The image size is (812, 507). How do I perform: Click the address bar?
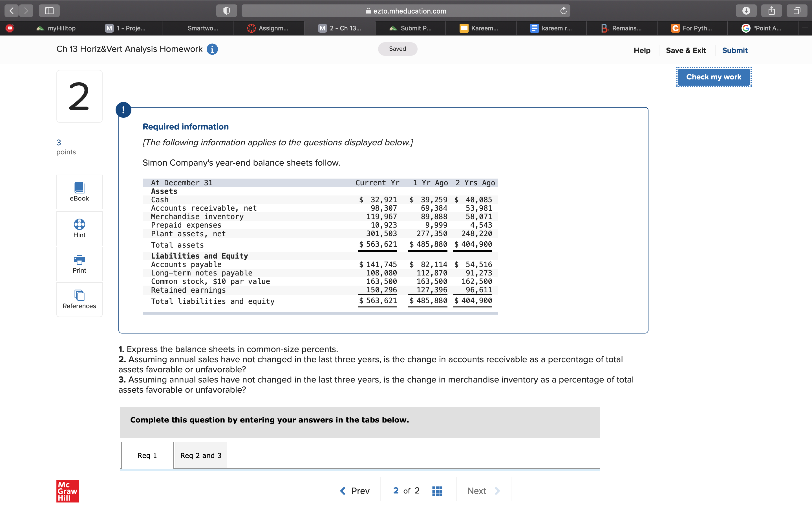coord(407,10)
